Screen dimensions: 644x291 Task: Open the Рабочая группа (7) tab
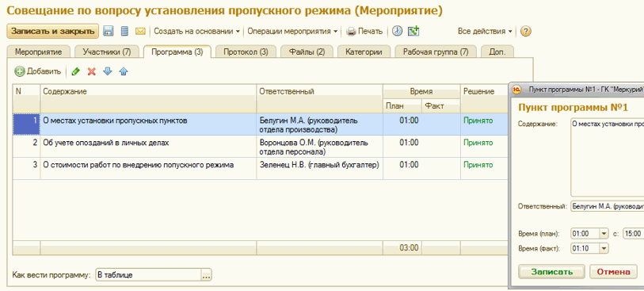tap(436, 52)
